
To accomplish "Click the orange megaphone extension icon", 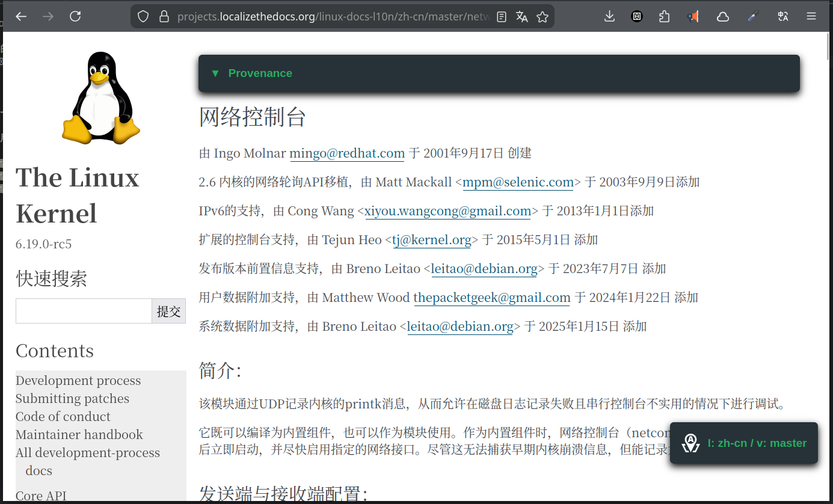I will point(692,16).
